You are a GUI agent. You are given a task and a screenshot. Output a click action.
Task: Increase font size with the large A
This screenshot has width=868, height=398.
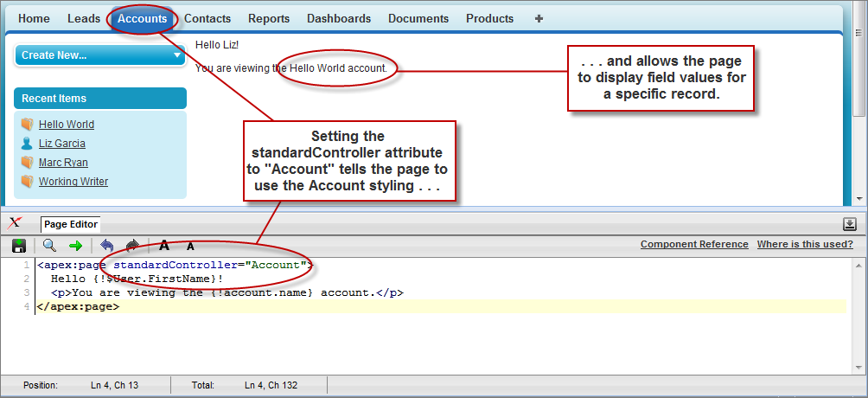pos(164,246)
